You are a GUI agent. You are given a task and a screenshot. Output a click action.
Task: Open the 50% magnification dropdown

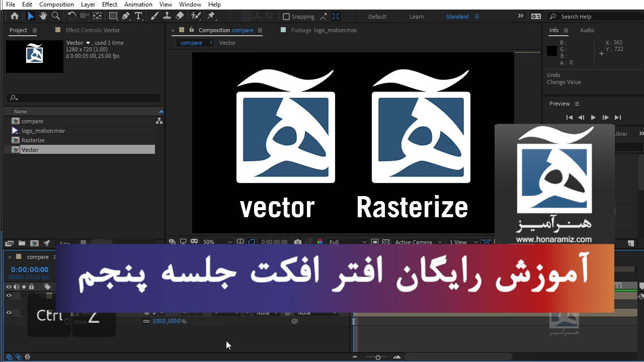[218, 242]
